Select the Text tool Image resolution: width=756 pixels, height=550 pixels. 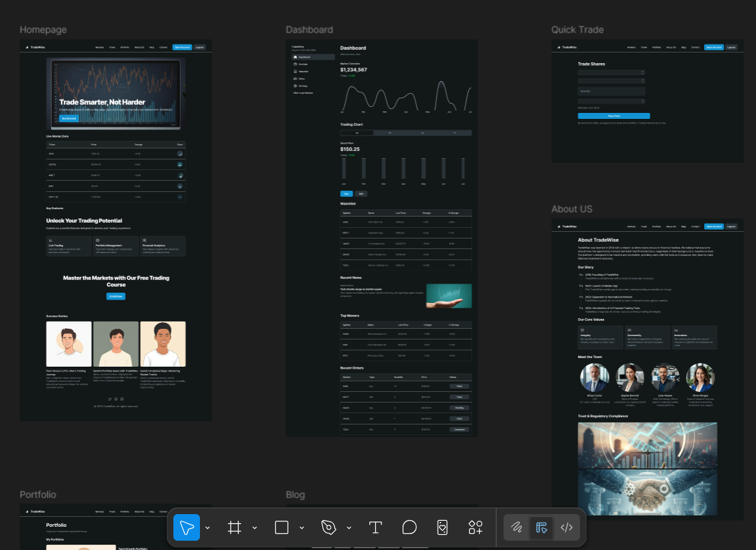375,527
